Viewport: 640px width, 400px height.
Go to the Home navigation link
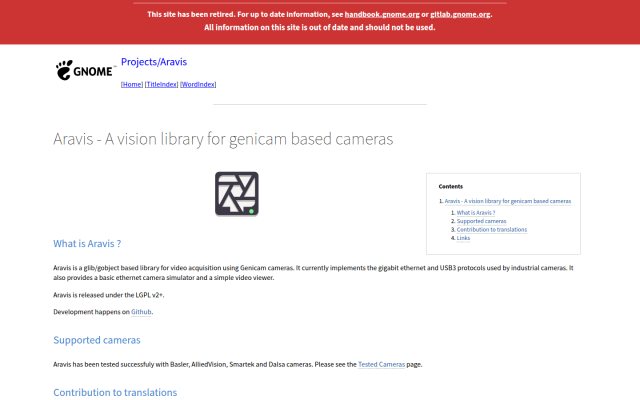pos(132,84)
